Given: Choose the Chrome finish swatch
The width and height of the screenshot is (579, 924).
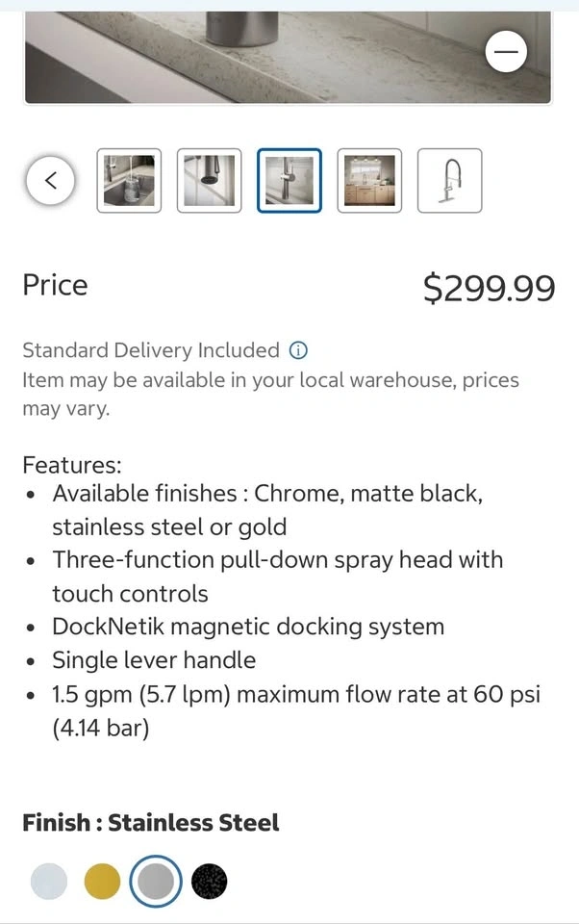Looking at the screenshot, I should [x=49, y=881].
